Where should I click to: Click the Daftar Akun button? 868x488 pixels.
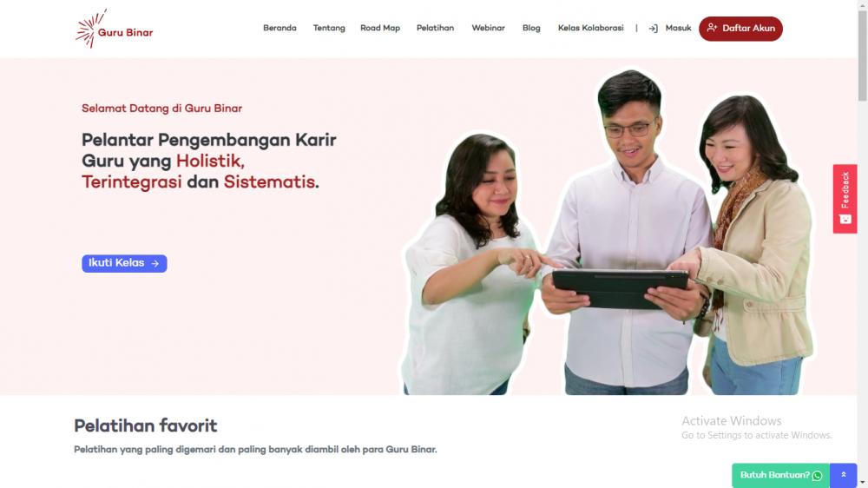(740, 29)
